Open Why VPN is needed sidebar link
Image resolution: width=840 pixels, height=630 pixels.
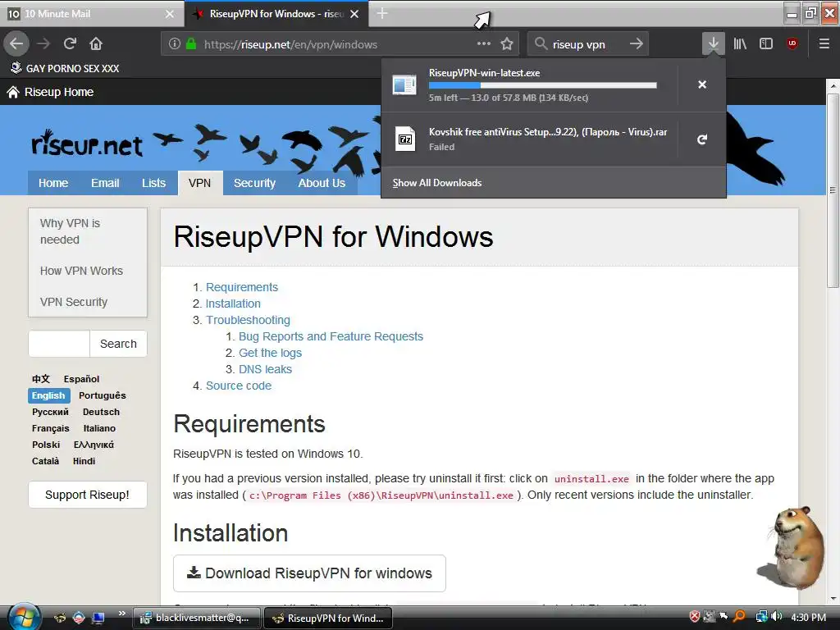[x=71, y=231]
